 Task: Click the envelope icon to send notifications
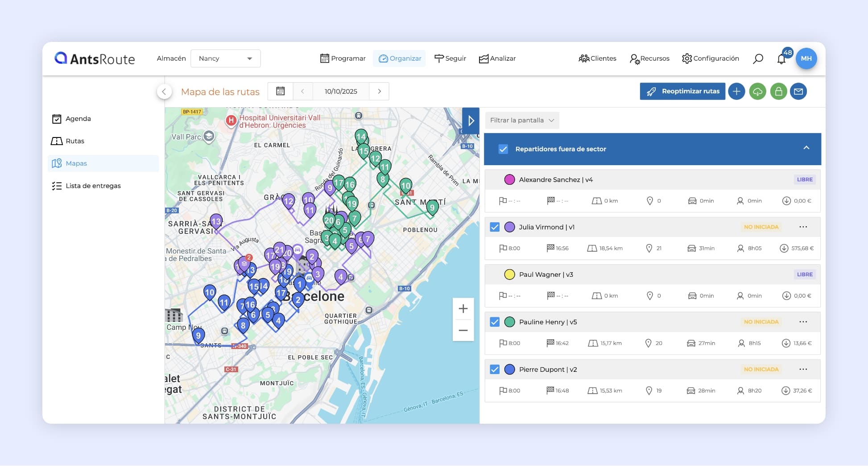tap(799, 91)
